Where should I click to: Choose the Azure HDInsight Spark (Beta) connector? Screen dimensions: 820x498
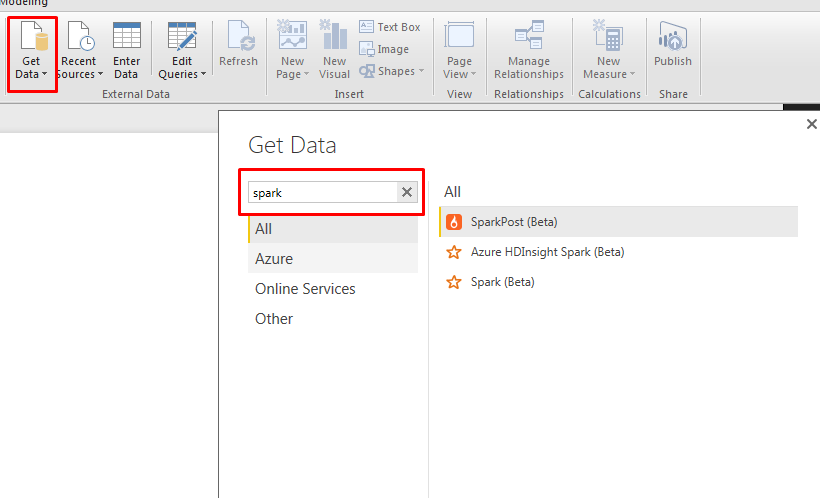point(547,252)
